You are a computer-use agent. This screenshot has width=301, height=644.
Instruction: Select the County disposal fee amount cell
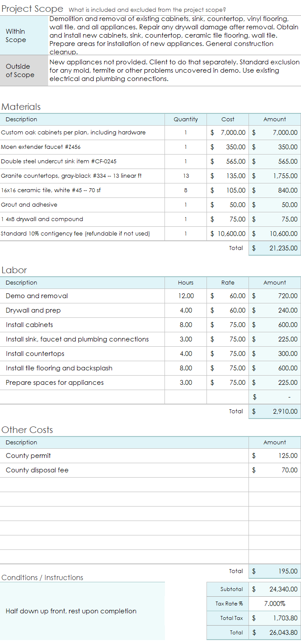click(x=275, y=470)
